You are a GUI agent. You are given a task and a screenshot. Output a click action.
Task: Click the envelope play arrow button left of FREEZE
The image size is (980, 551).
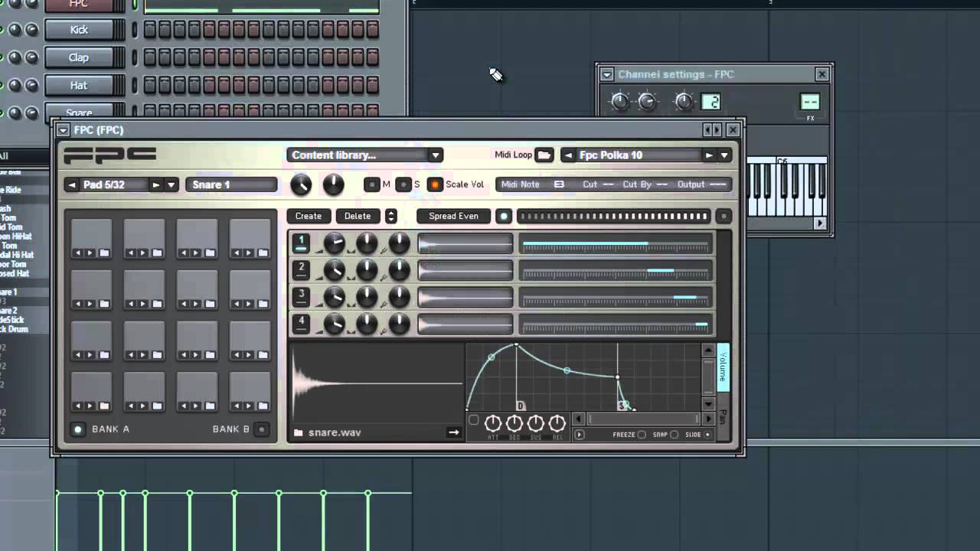pyautogui.click(x=580, y=435)
